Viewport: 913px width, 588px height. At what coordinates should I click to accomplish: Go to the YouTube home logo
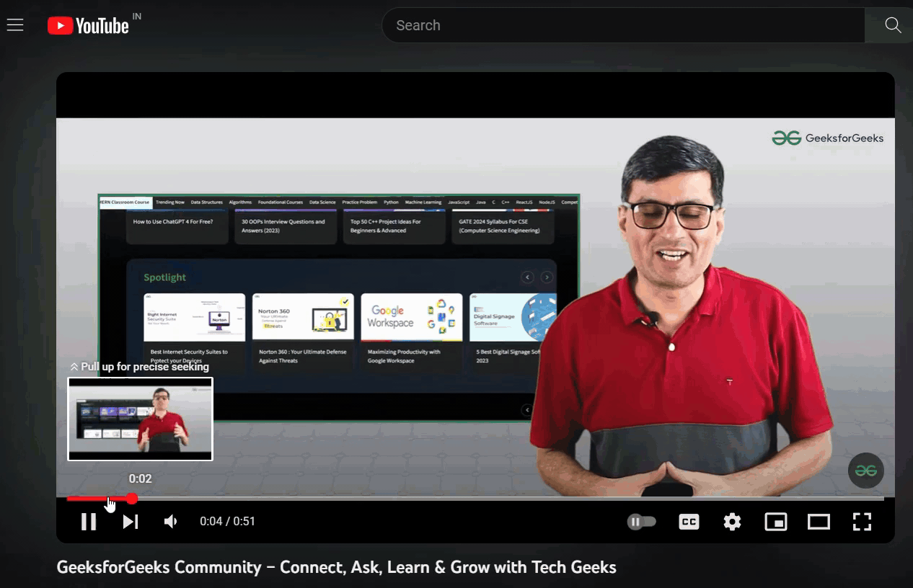[x=88, y=26]
